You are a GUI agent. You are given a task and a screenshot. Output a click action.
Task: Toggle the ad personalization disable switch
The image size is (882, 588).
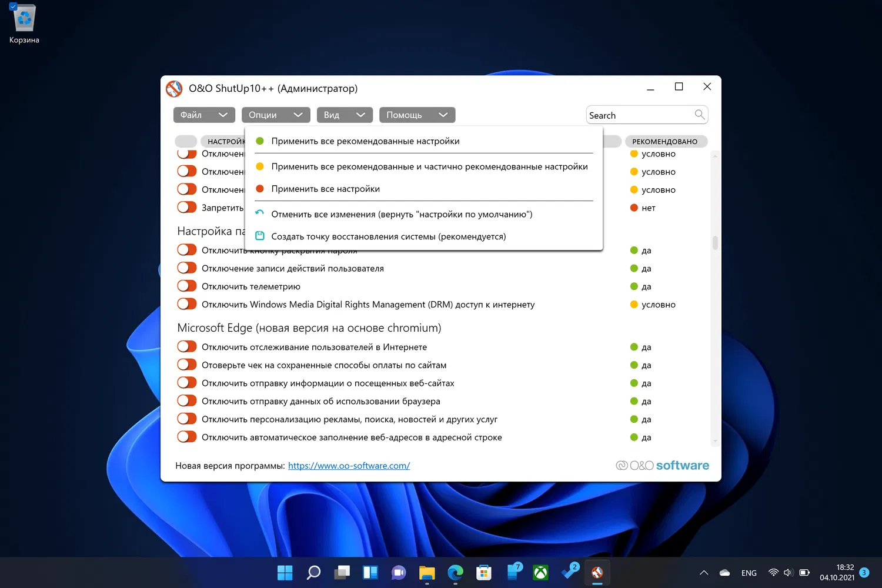click(x=187, y=419)
